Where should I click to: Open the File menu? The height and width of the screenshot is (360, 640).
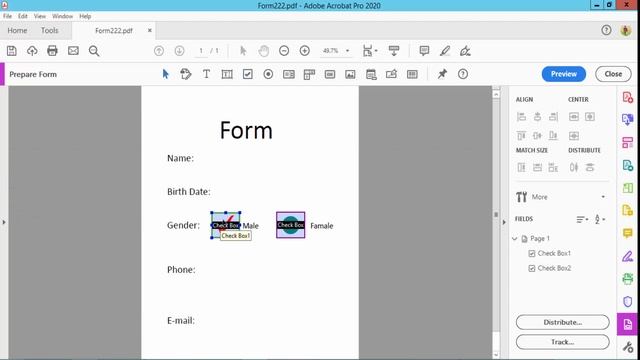(7, 16)
